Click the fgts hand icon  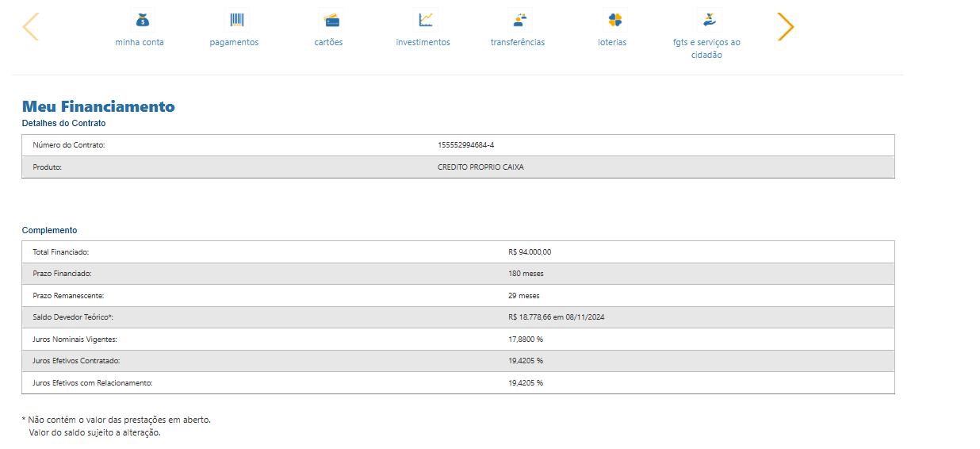point(708,19)
